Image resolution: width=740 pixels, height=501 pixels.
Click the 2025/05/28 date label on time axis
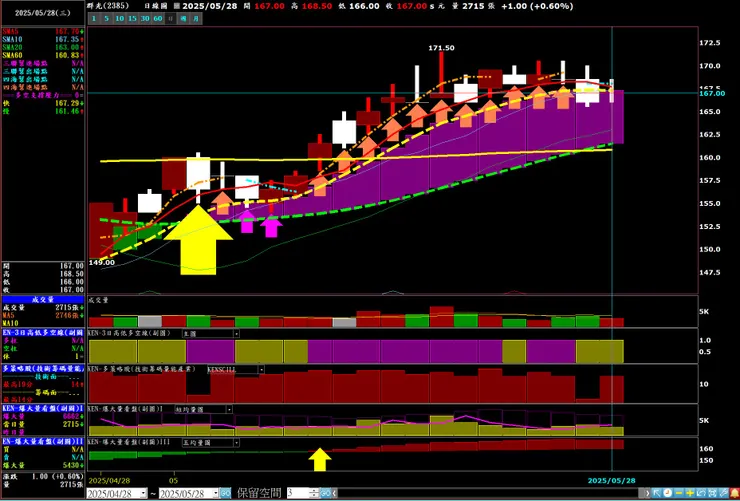click(x=611, y=480)
